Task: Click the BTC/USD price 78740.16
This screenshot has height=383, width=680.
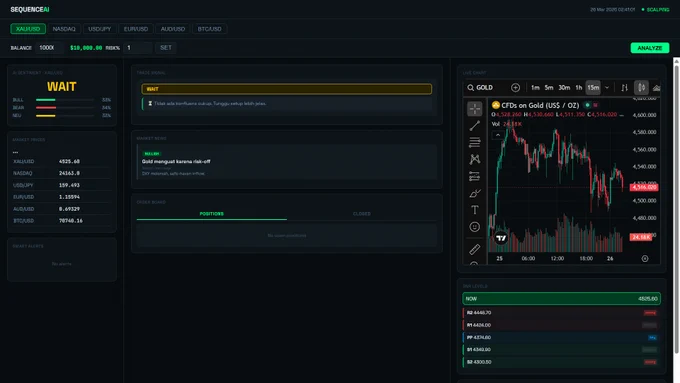Action: click(x=71, y=221)
